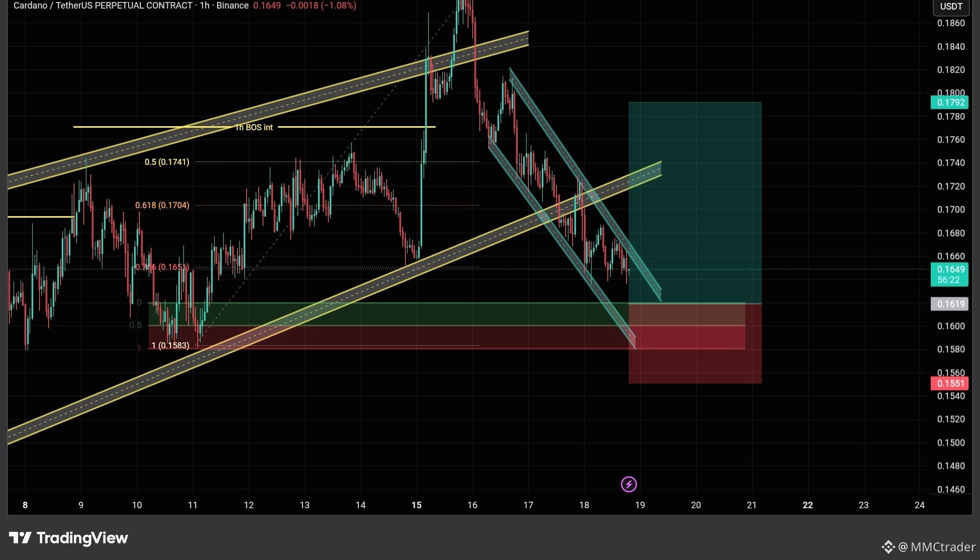Click date 11 on the time axis
This screenshot has height=560, width=980.
click(192, 505)
